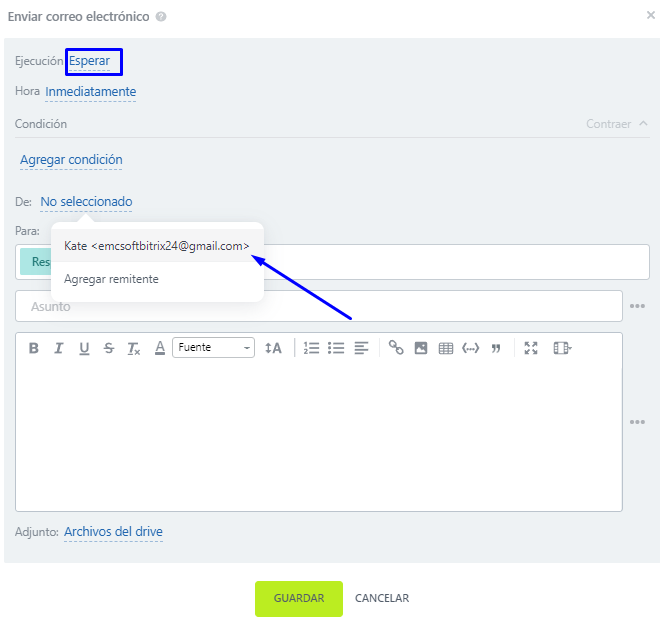Viewport: 660px width, 627px height.
Task: Click the green GUARDAR button
Action: [x=298, y=598]
